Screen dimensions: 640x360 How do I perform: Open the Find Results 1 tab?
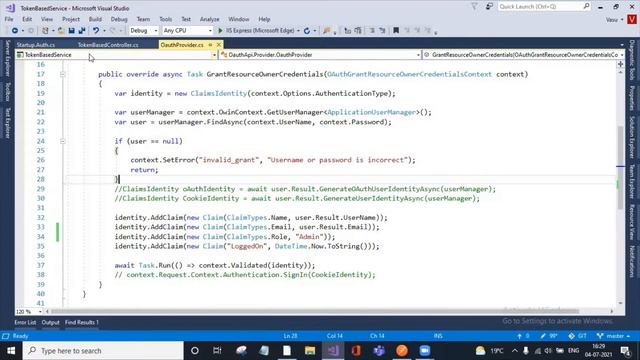pyautogui.click(x=82, y=322)
